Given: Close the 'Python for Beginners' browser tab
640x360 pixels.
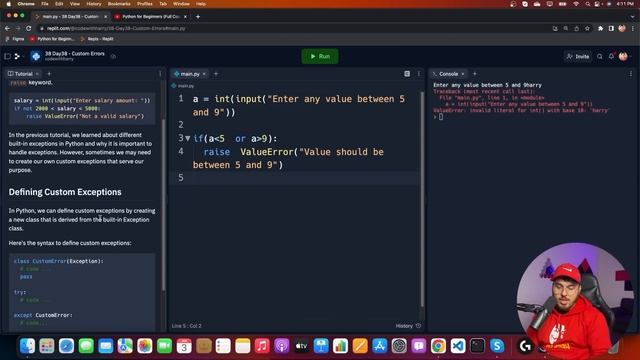Looking at the screenshot, I should [x=185, y=17].
